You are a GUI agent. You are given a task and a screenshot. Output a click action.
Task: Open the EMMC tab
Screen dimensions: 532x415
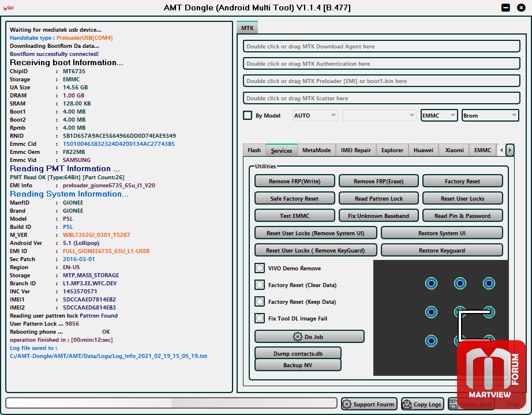click(482, 150)
